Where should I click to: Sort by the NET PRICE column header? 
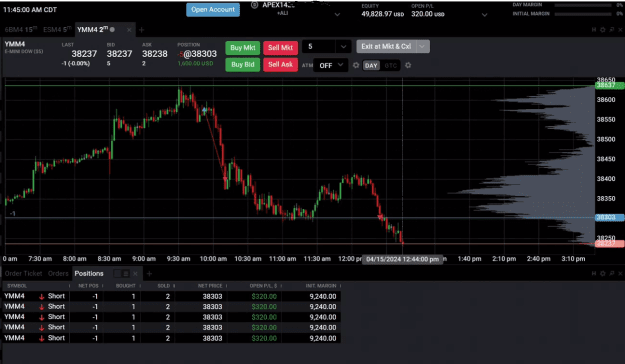click(210, 286)
